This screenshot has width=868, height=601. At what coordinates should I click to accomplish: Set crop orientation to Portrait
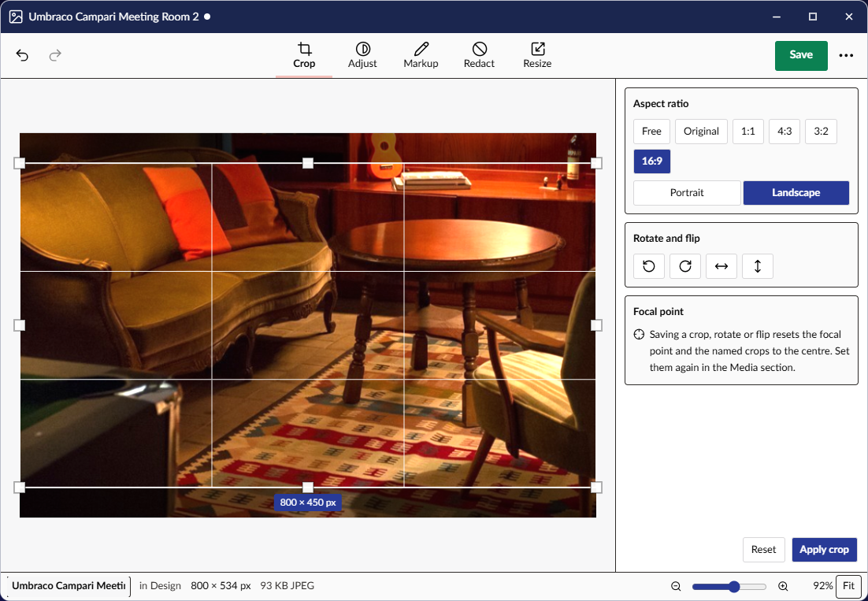687,192
